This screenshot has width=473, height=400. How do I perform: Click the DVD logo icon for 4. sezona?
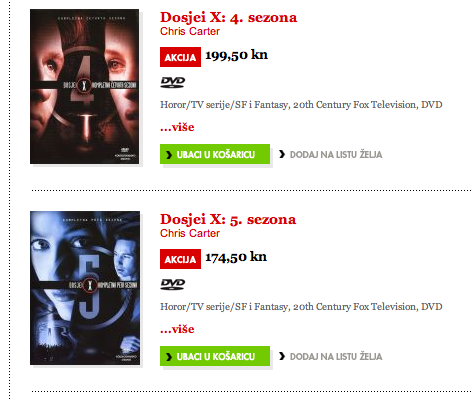pos(173,82)
